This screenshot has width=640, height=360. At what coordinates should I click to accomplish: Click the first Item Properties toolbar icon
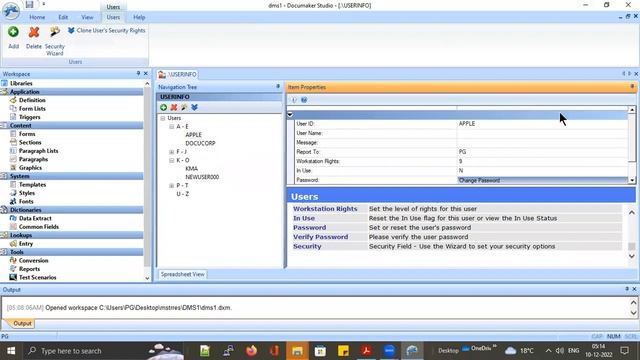(294, 100)
